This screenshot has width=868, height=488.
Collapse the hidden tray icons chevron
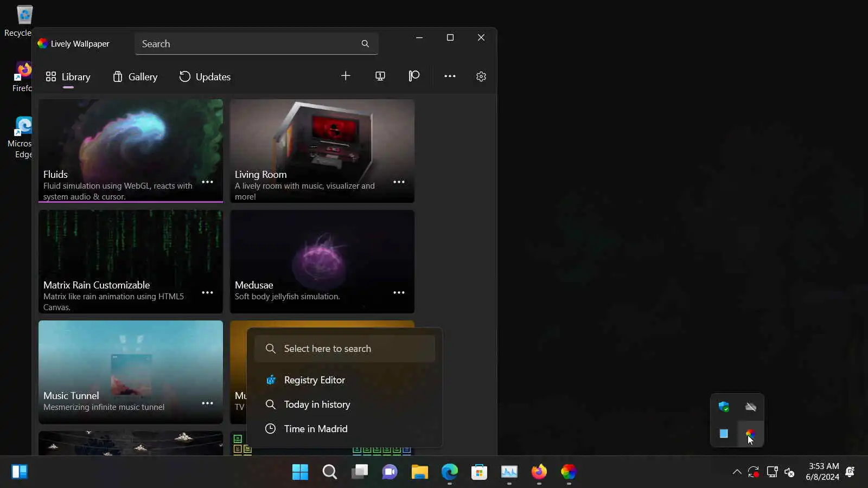[737, 472]
